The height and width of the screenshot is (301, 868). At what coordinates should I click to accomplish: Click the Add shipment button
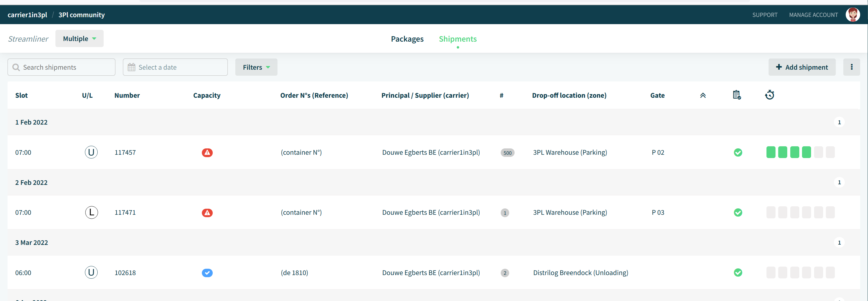(802, 67)
